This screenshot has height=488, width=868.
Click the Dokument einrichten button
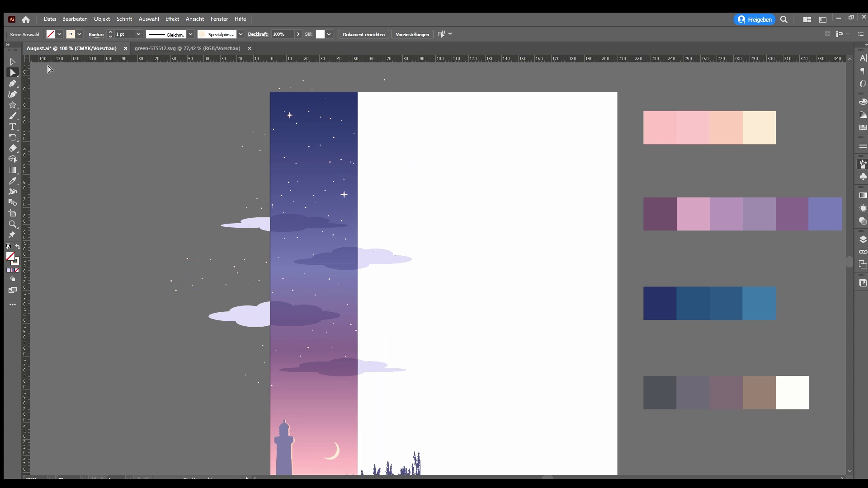pos(363,34)
